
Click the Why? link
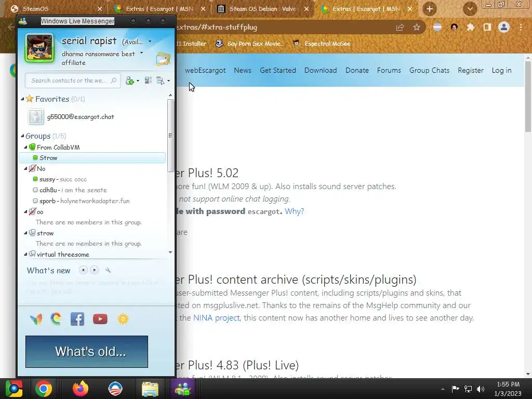tap(294, 211)
